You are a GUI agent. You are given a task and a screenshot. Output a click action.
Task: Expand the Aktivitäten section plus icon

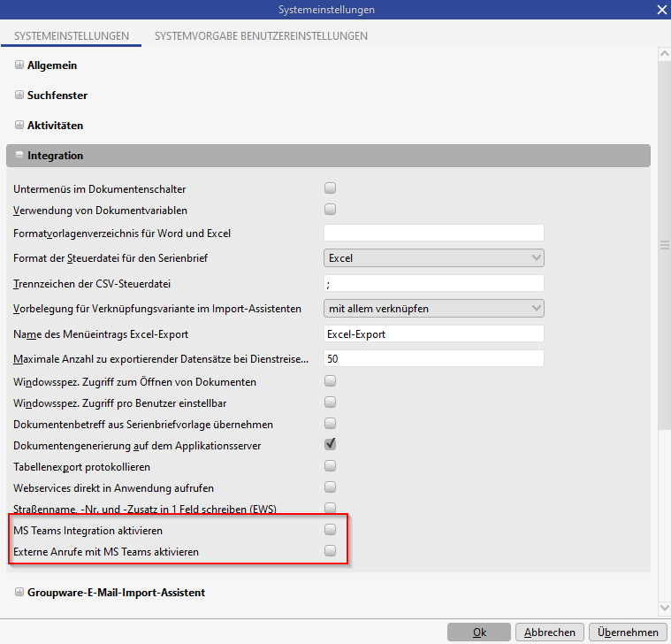[19, 126]
